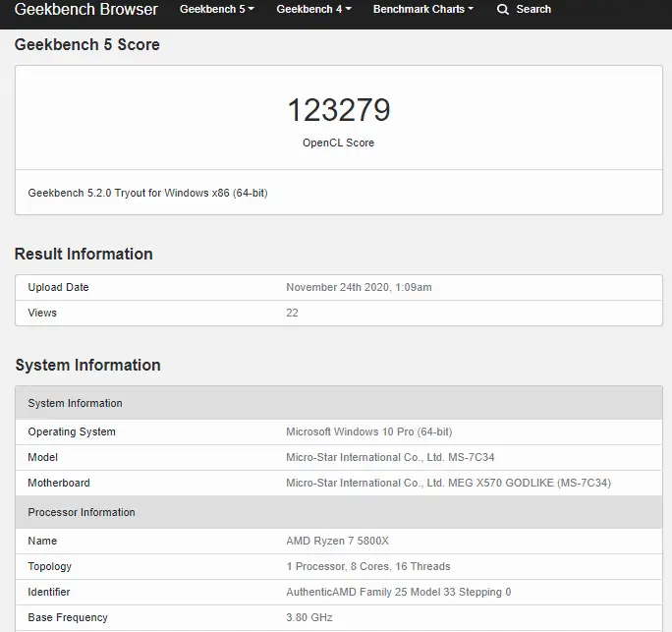Viewport: 672px width, 632px height.
Task: Select Microsoft Windows 10 Pro value
Action: point(369,431)
